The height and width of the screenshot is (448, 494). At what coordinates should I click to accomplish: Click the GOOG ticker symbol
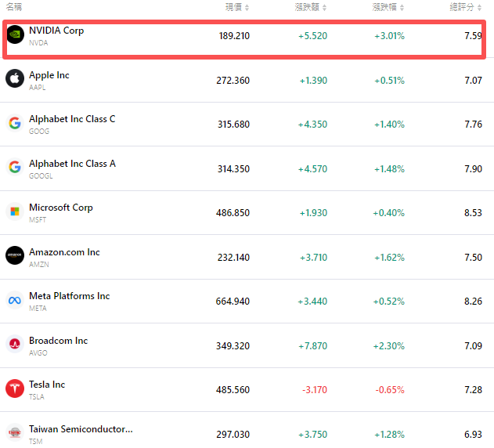(39, 132)
